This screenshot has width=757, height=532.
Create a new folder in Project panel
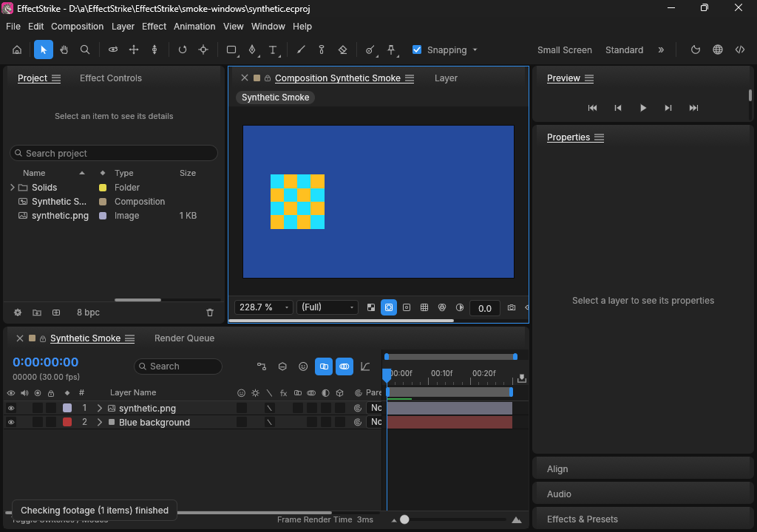37,313
